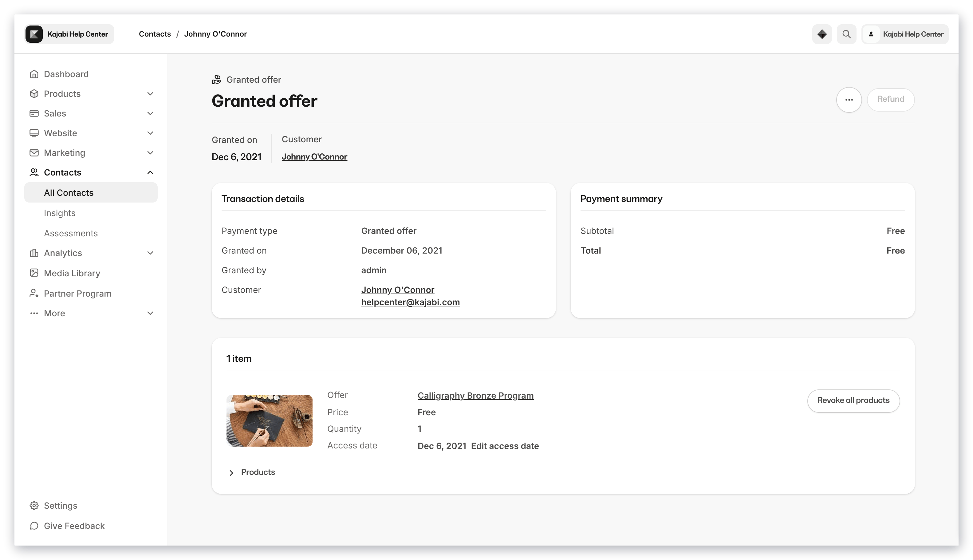Expand the Website sidebar chevron

point(150,133)
